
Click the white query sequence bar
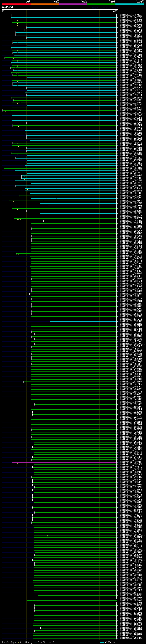point(60,9)
